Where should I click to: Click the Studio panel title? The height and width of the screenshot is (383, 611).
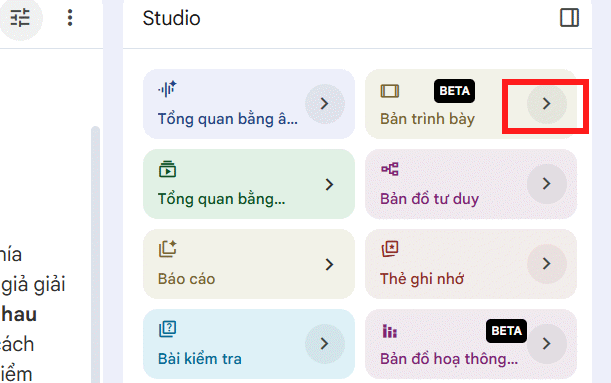tap(171, 18)
